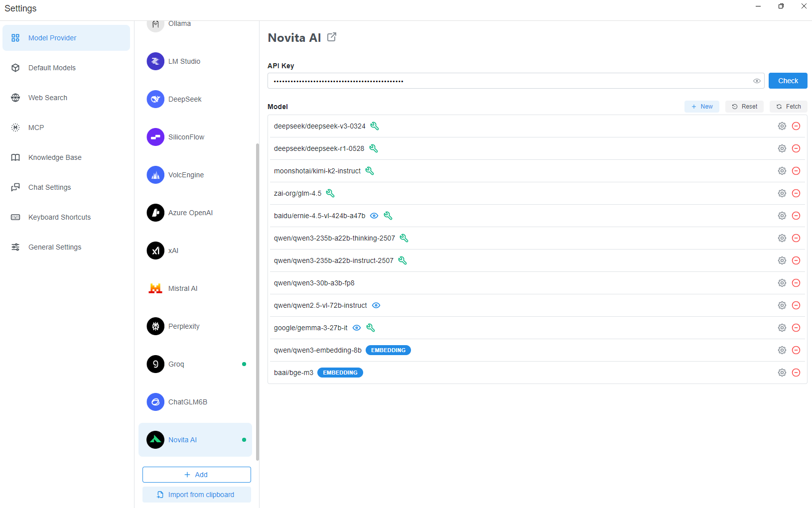Remove qwen/qwen3-30b-a3b-fp8 model
The height and width of the screenshot is (508, 812).
pos(796,283)
